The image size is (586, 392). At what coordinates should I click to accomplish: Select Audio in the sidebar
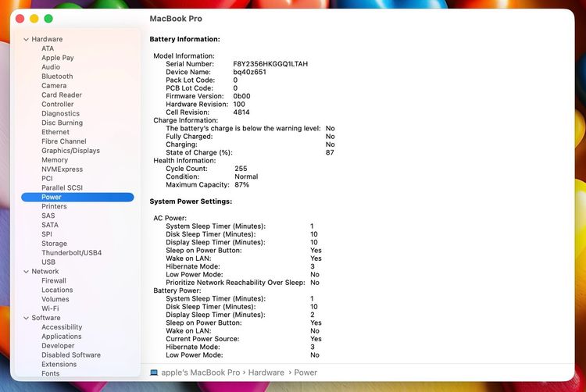click(51, 67)
